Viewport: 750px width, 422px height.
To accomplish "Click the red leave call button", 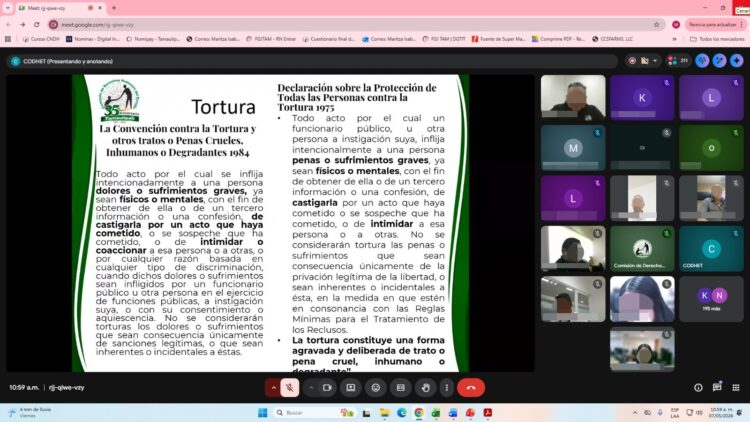I will click(x=471, y=388).
